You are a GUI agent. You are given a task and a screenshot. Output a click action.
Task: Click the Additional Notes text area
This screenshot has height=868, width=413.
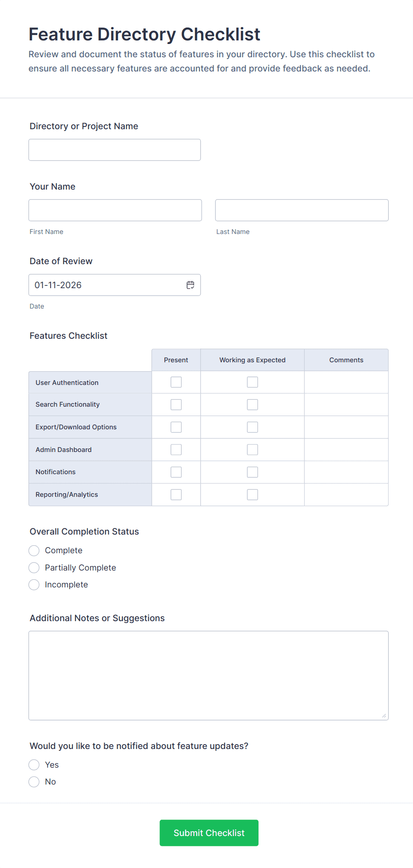tap(208, 675)
